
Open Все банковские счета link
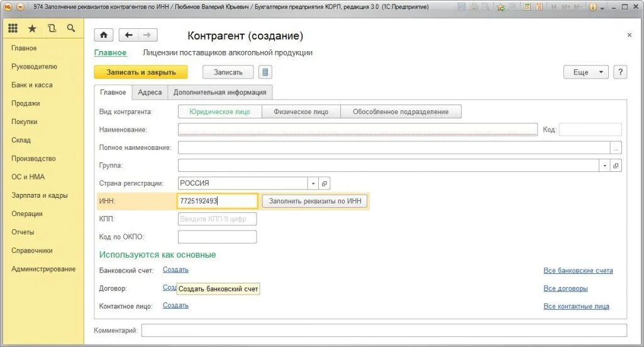[x=578, y=271]
